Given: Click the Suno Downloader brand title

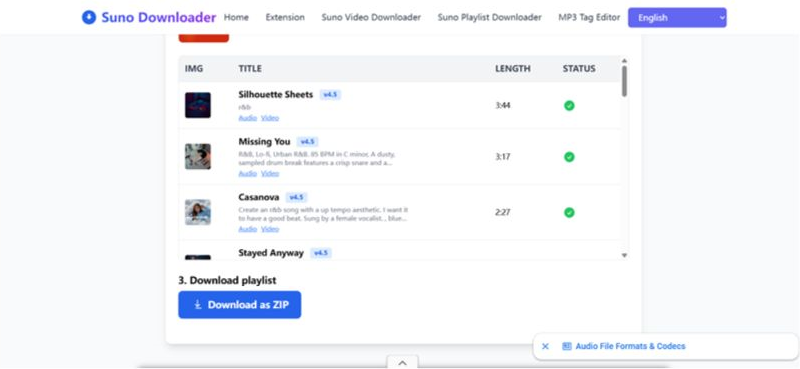Looking at the screenshot, I should pyautogui.click(x=159, y=18).
